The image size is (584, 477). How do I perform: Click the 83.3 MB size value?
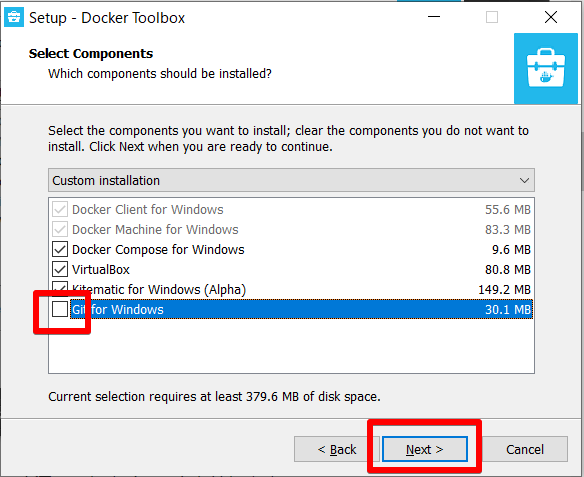(x=508, y=229)
